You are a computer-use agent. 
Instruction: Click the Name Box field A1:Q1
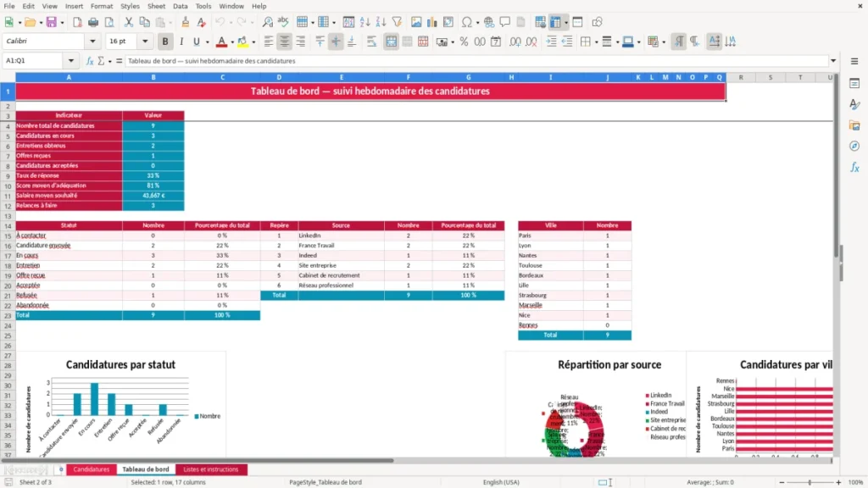[34, 61]
